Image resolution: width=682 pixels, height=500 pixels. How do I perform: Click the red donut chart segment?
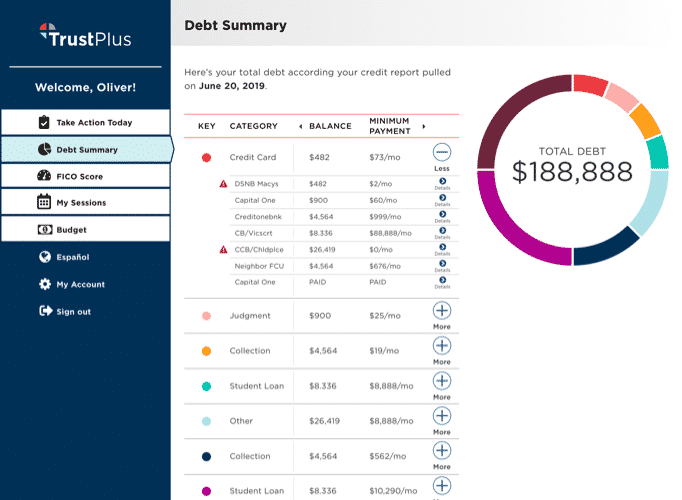coord(589,83)
